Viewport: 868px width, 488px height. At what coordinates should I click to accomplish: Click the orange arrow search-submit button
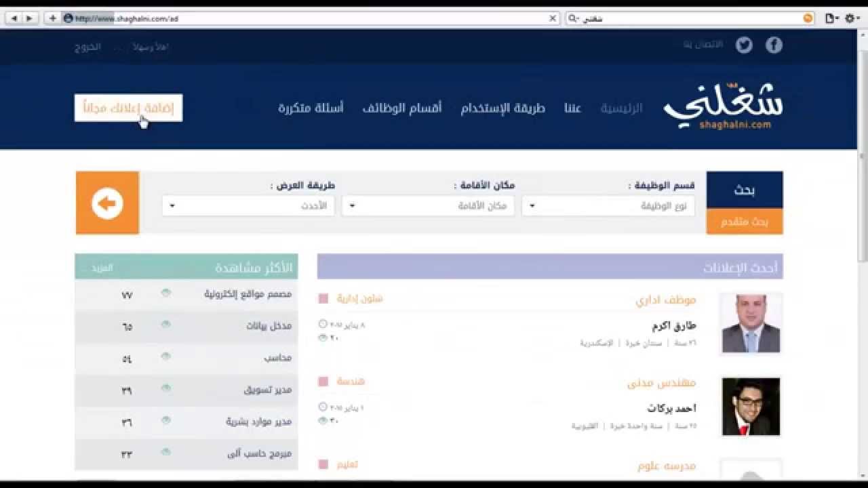pos(107,203)
